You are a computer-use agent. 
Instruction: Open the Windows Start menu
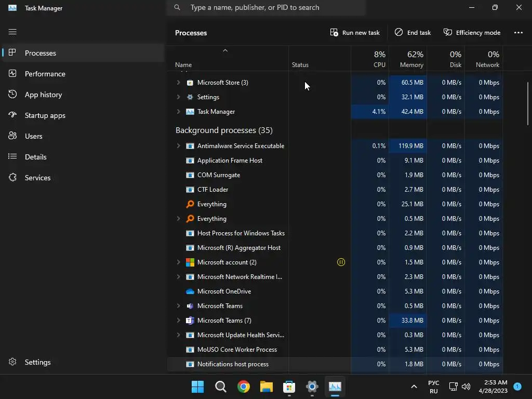click(x=197, y=387)
